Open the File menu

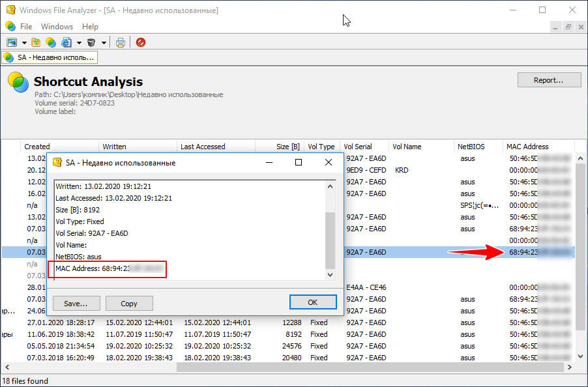[x=26, y=27]
